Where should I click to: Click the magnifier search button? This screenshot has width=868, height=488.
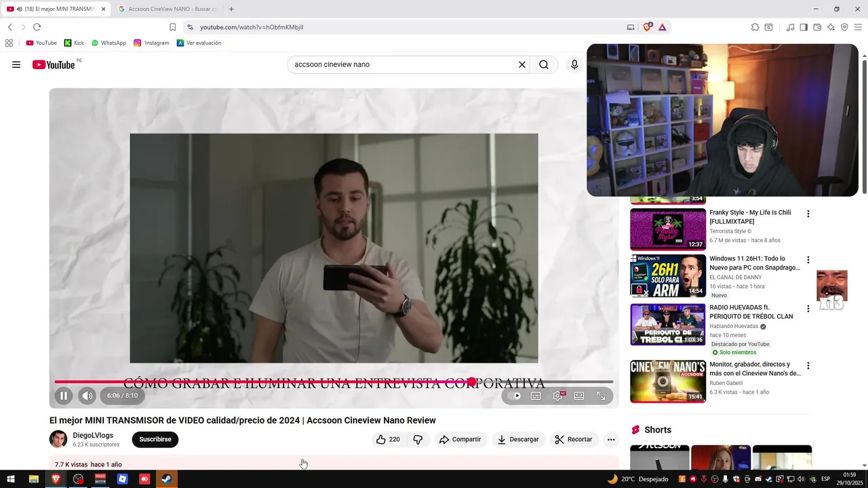(544, 64)
